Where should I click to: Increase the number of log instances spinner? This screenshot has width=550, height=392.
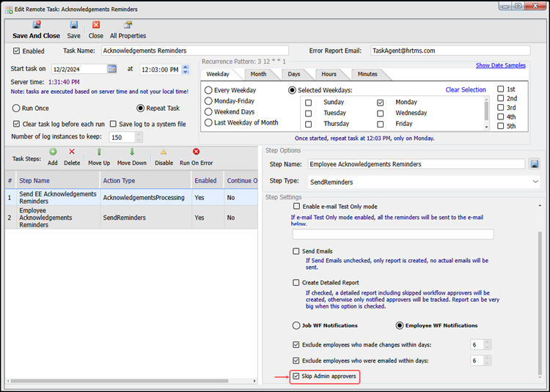pos(139,134)
